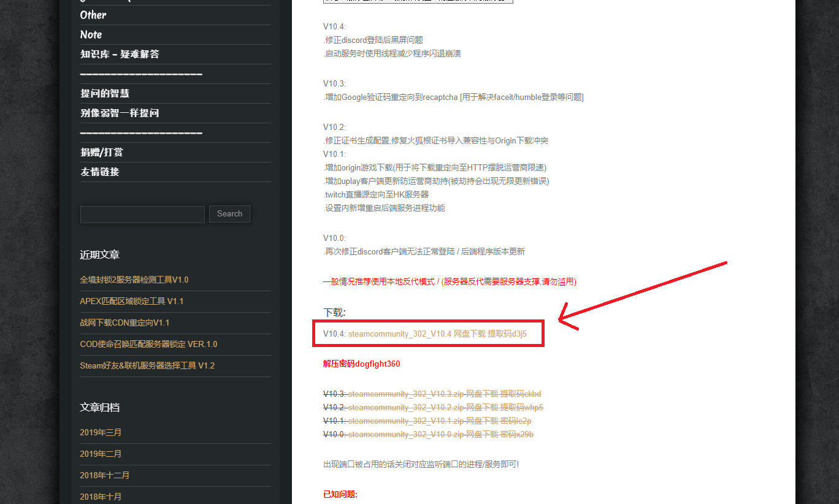Click the Search button
This screenshot has width=839, height=504.
[x=229, y=214]
